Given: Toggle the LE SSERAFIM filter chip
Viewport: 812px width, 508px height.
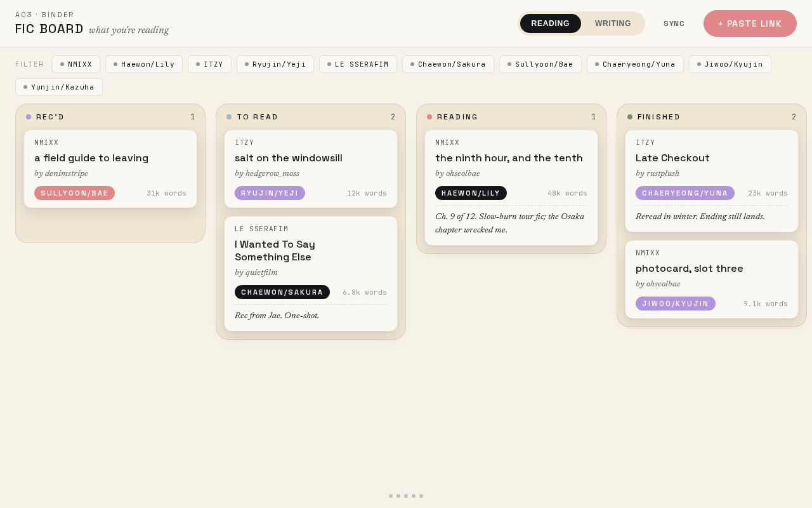Looking at the screenshot, I should click(x=358, y=64).
